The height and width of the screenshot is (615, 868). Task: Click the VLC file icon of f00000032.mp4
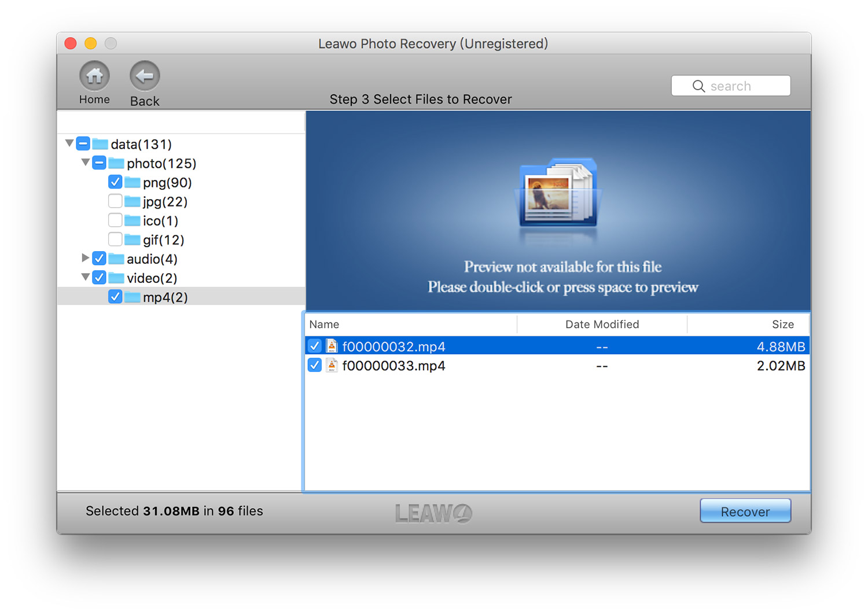click(332, 346)
